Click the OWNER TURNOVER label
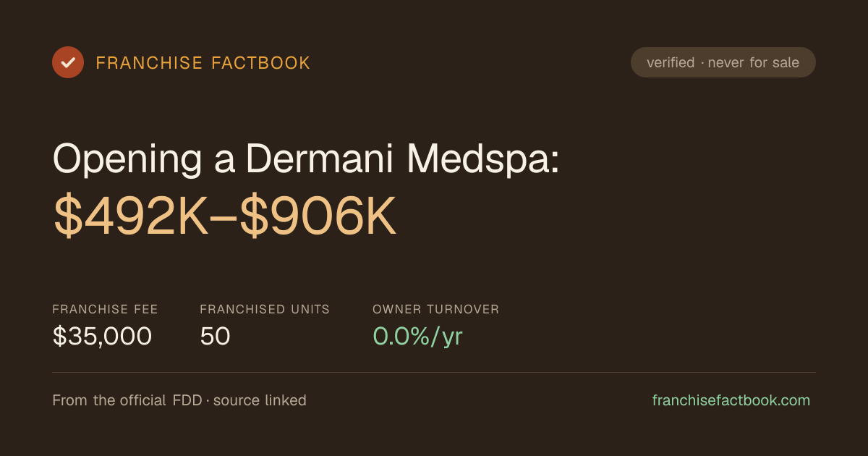The width and height of the screenshot is (868, 456). 436,309
